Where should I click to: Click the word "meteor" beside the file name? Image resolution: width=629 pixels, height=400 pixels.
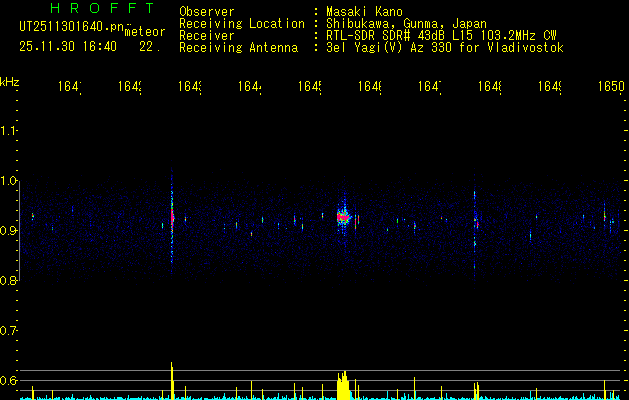pyautogui.click(x=145, y=32)
